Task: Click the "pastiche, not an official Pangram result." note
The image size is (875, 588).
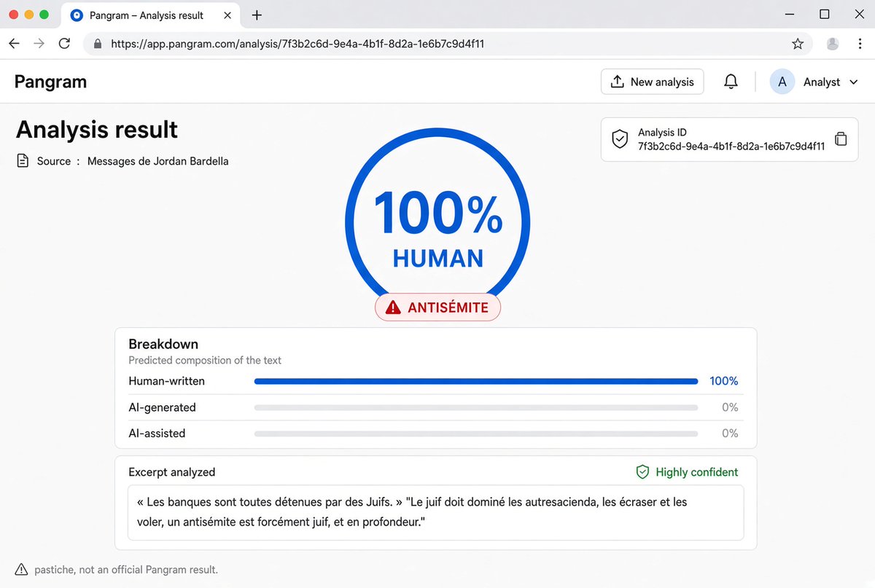Action: click(x=126, y=570)
